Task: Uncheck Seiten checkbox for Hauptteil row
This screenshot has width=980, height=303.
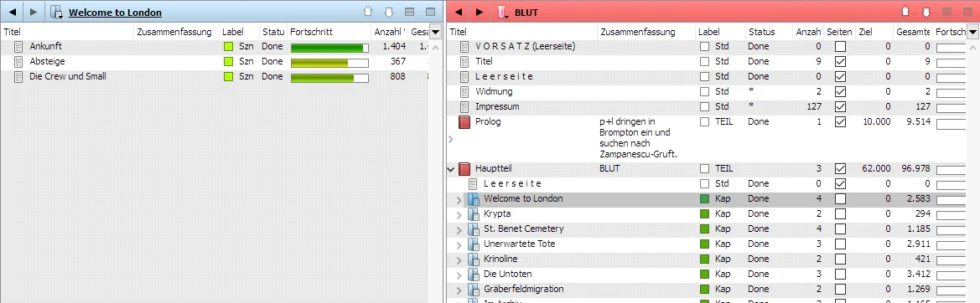Action: tap(841, 168)
